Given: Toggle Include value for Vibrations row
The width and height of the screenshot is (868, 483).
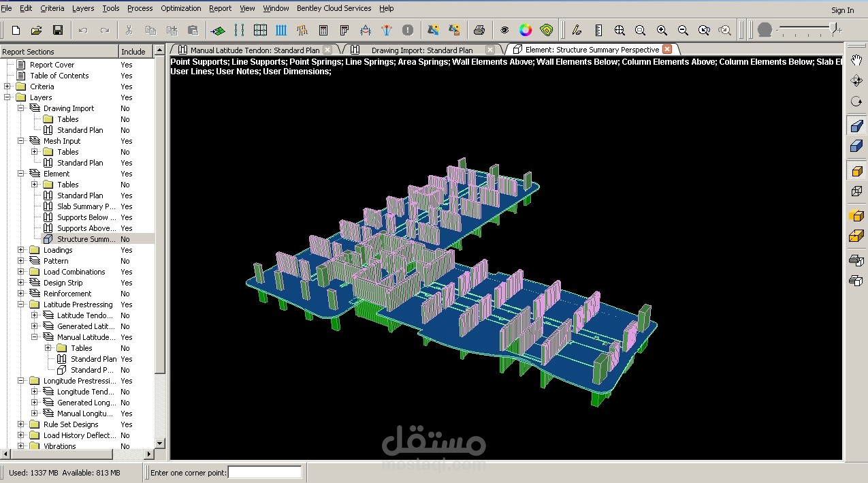Looking at the screenshot, I should tap(125, 446).
